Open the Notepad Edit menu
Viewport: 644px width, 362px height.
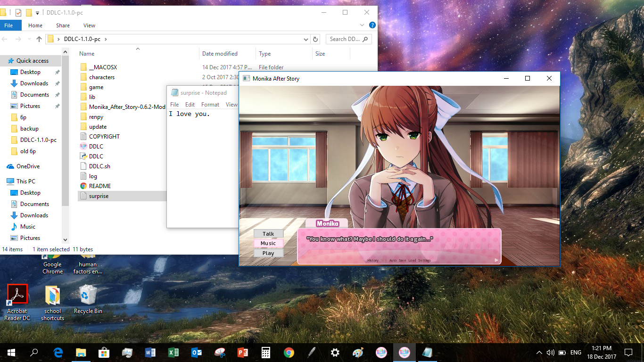pos(190,105)
